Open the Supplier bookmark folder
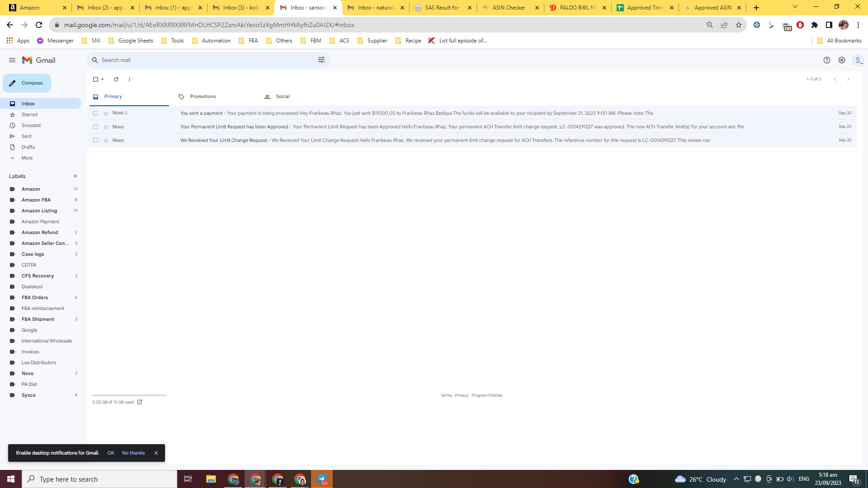The image size is (868, 488). [x=372, y=41]
